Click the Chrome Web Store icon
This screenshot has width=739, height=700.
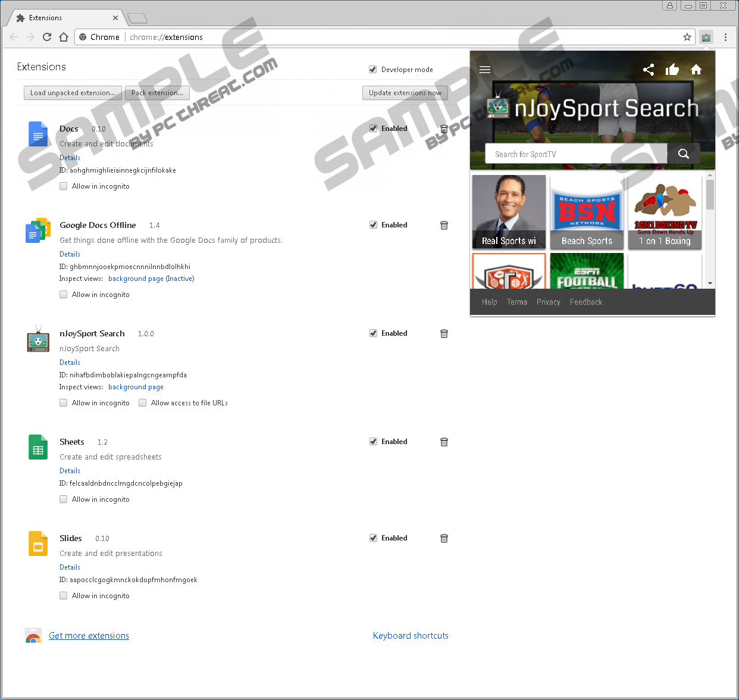pyautogui.click(x=33, y=636)
